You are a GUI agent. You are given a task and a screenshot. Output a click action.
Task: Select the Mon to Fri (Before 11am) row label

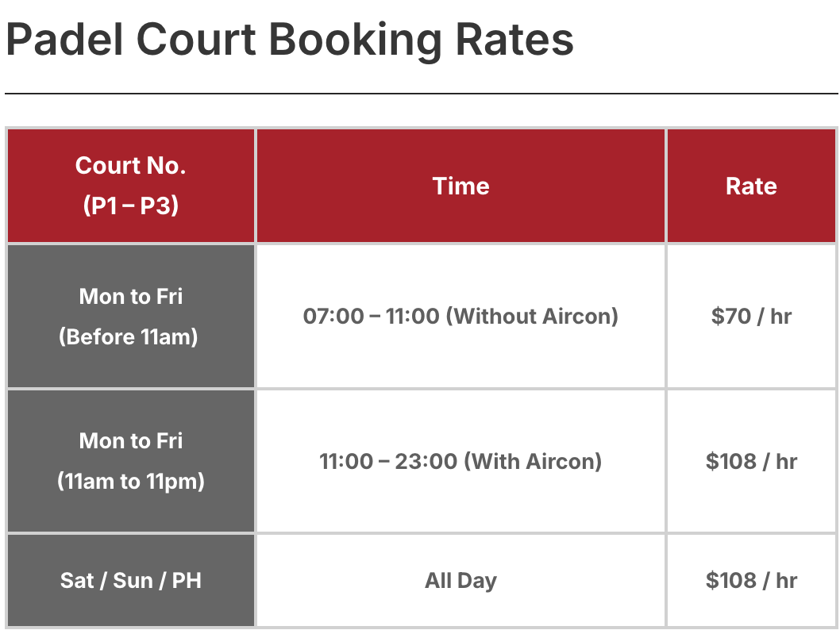131,316
